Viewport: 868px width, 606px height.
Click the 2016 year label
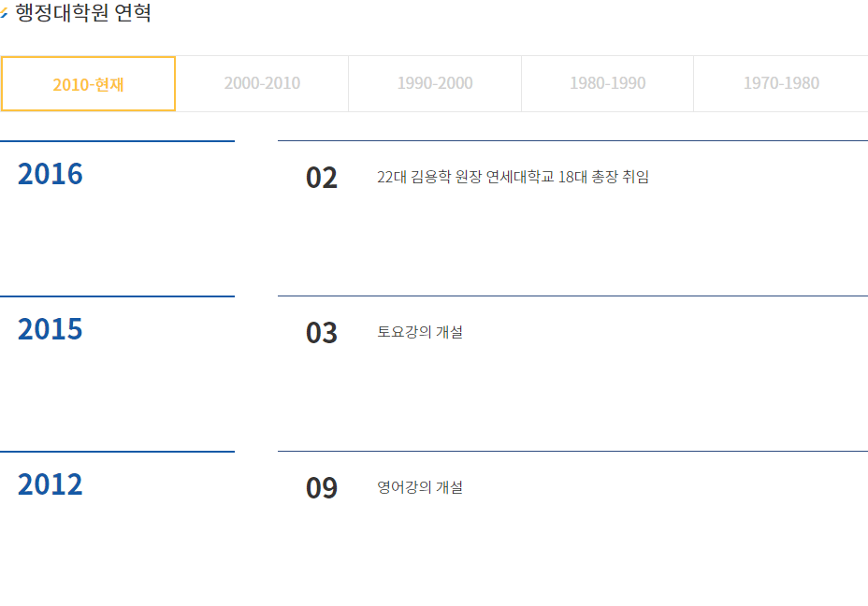point(51,174)
